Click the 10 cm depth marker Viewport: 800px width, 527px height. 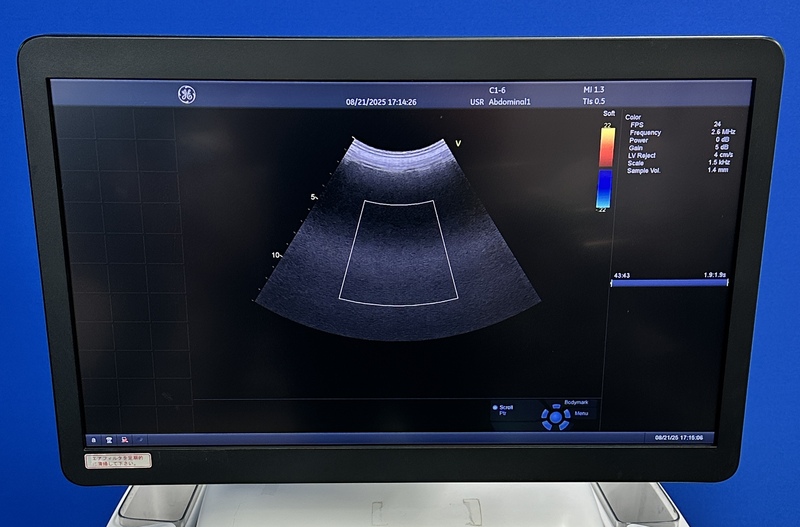coord(275,256)
